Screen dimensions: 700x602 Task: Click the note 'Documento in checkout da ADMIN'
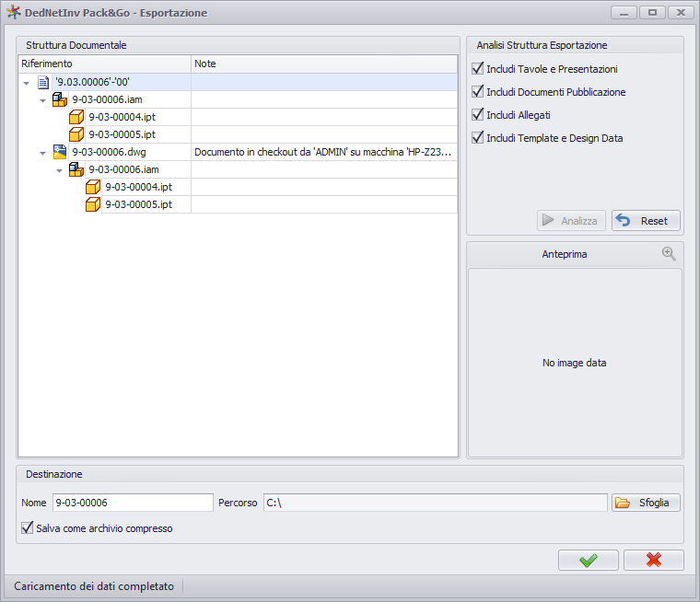click(x=322, y=152)
